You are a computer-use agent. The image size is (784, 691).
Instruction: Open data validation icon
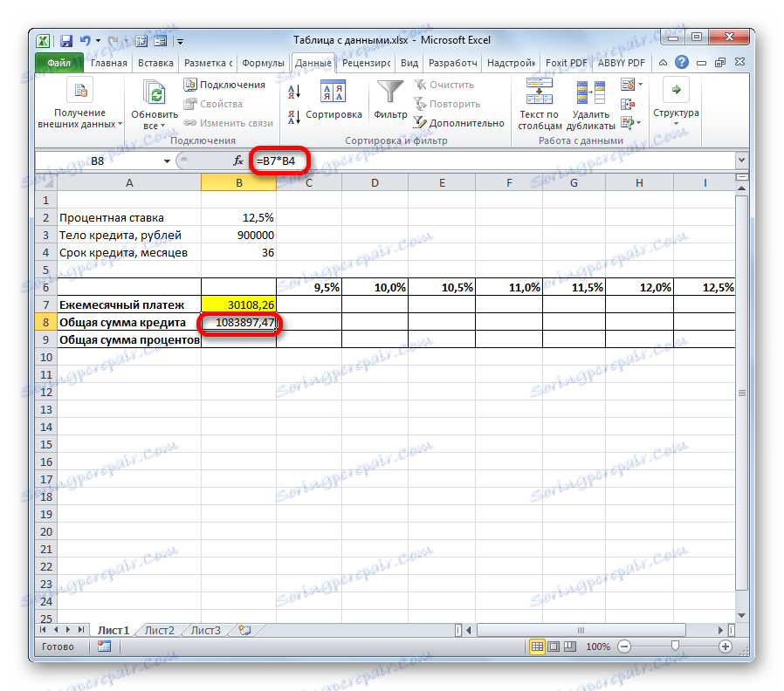point(628,85)
